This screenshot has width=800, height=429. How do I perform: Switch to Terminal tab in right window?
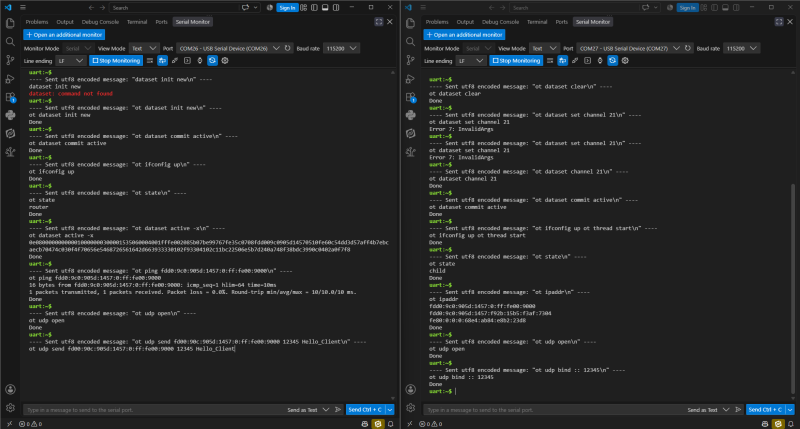tap(537, 22)
